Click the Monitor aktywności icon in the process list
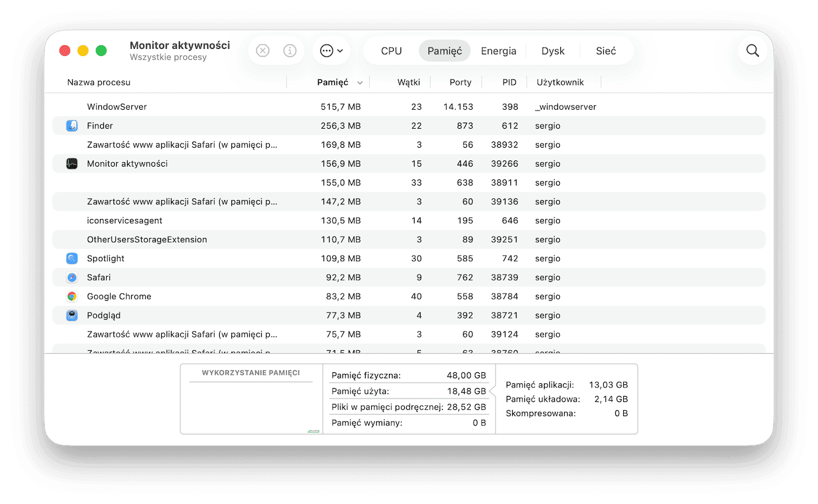Viewport: 818px width, 504px height. click(72, 164)
